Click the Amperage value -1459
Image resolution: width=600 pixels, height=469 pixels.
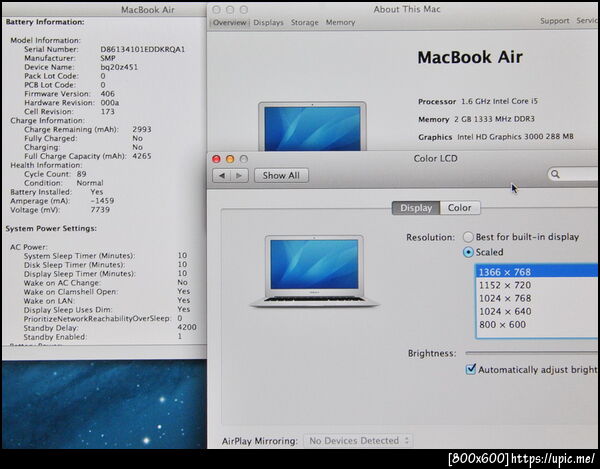[x=102, y=201]
